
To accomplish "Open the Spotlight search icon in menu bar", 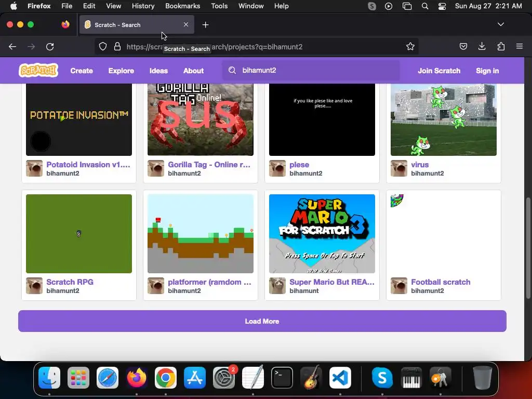I will coord(425,6).
